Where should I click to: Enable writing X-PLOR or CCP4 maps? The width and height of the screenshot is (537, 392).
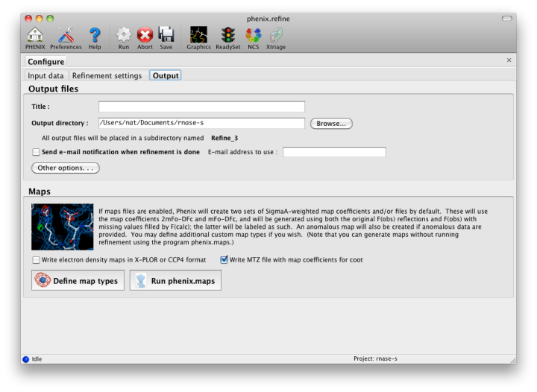coord(36,260)
